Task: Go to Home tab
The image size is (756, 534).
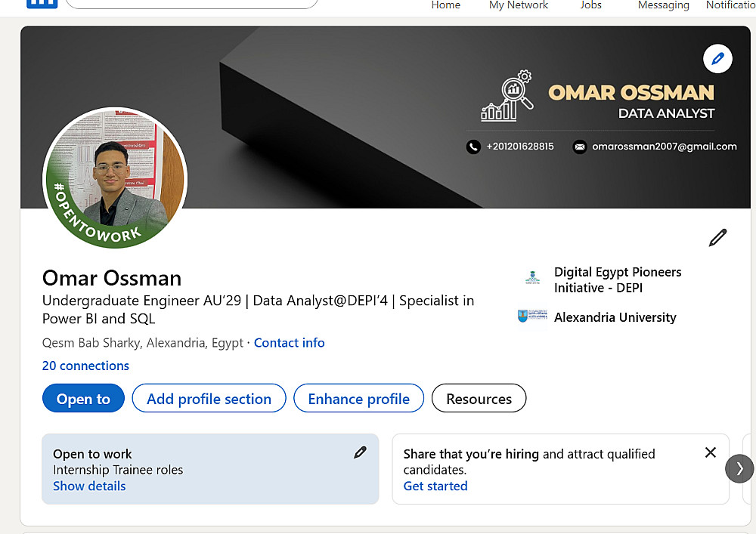Action: (x=445, y=5)
